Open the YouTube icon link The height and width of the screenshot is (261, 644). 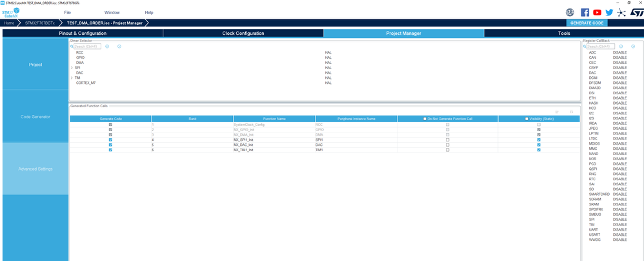pos(597,12)
